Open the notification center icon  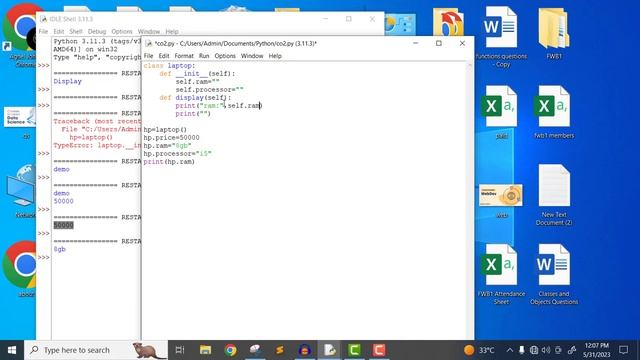pyautogui.click(x=623, y=350)
